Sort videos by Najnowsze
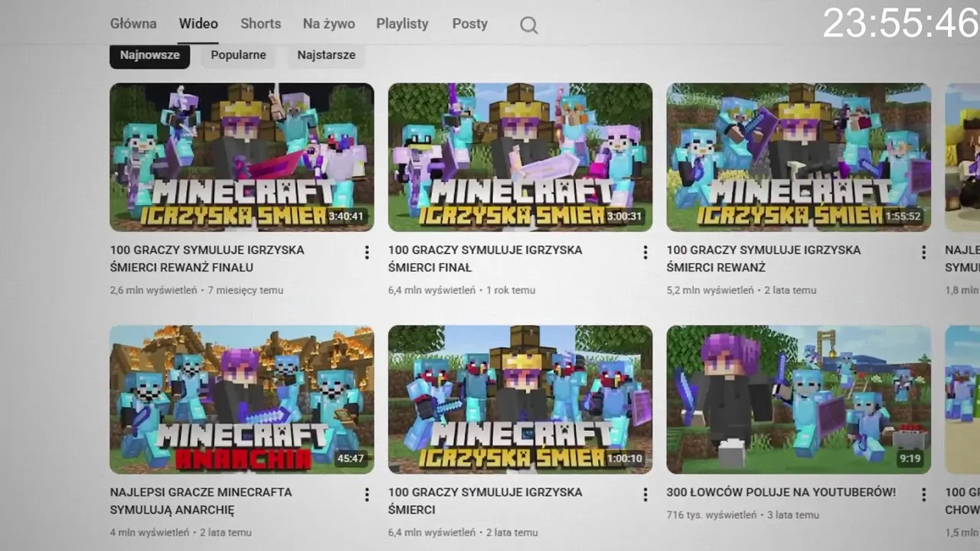Viewport: 980px width, 551px height. point(149,55)
